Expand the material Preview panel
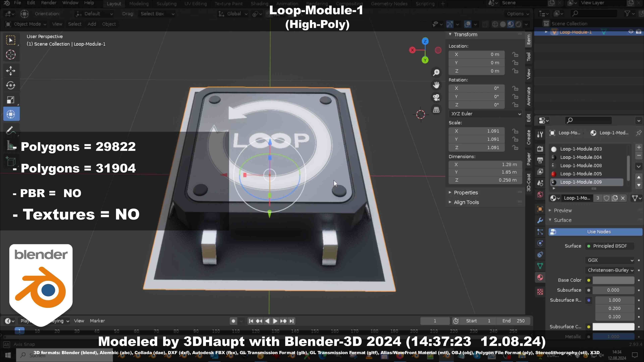This screenshot has height=362, width=644. (562, 211)
